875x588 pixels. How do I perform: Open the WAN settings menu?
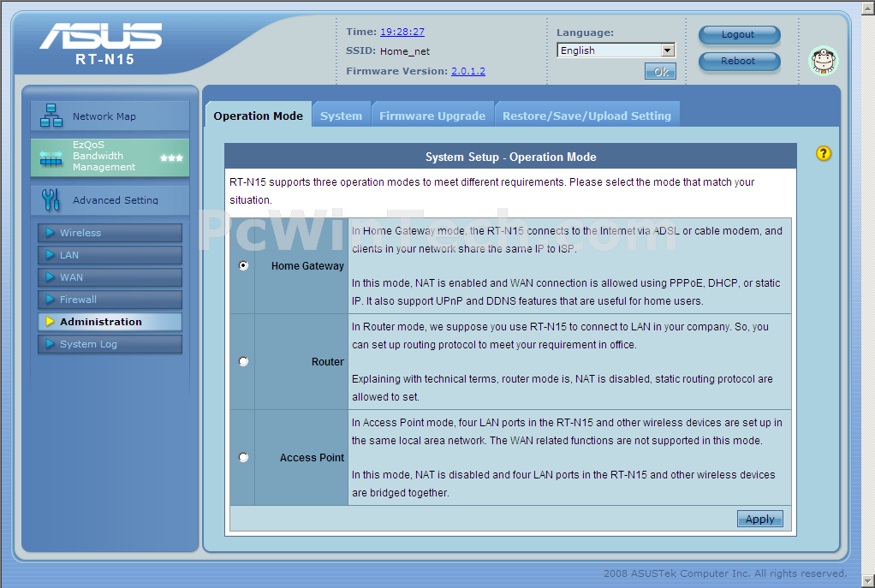tap(110, 277)
